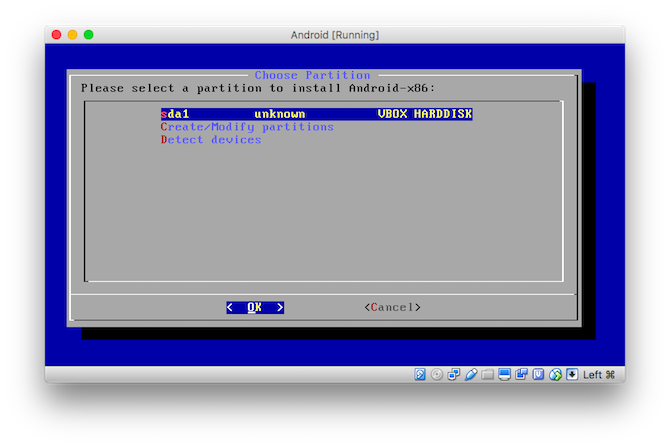The height and width of the screenshot is (447, 670).
Task: Minimize the Android VM window
Action: (x=73, y=35)
